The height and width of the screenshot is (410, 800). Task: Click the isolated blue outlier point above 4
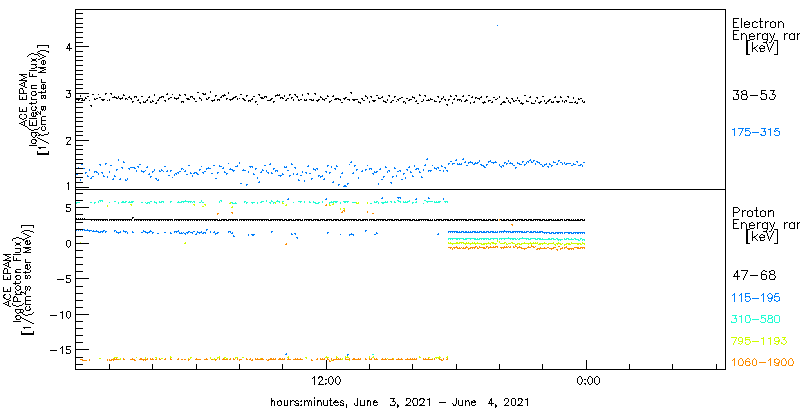coord(497,25)
